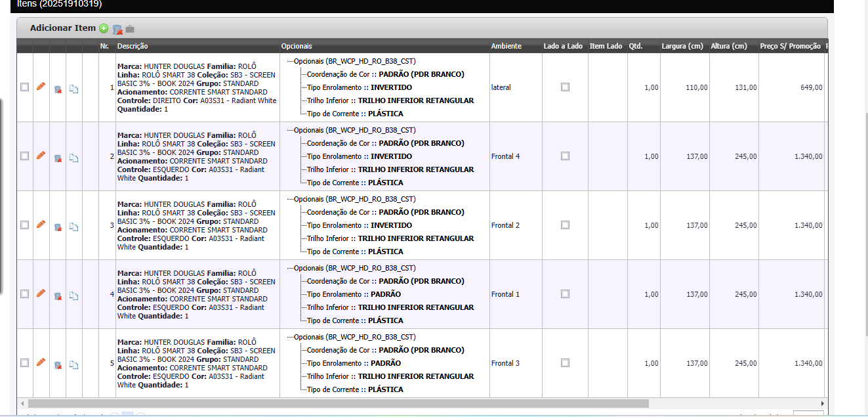Click the gray briefcase icon in the header

click(130, 29)
